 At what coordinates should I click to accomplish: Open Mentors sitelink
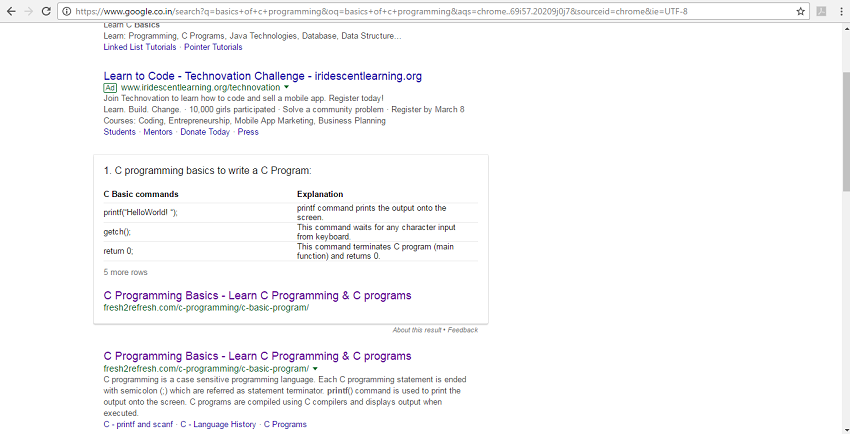pos(158,132)
